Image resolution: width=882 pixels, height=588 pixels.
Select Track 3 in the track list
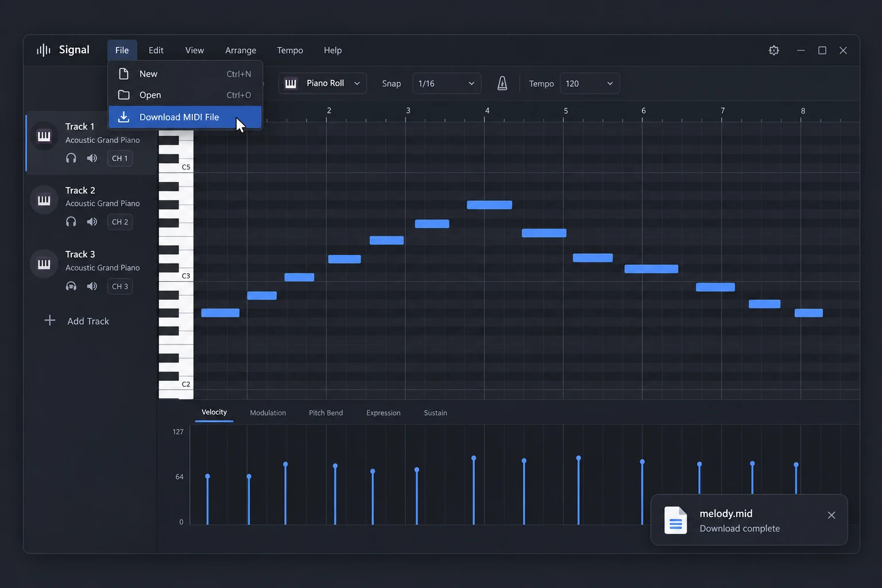click(91, 270)
